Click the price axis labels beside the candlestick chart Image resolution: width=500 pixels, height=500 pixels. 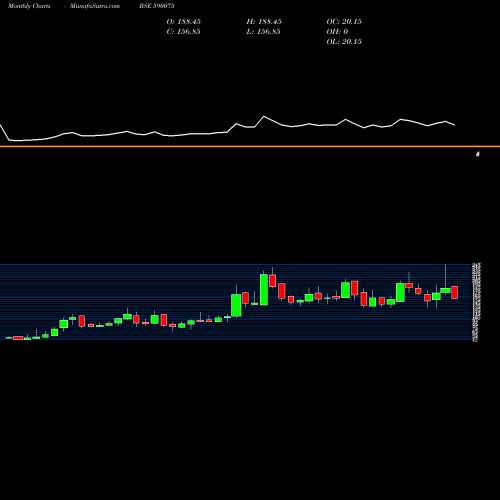[477, 302]
